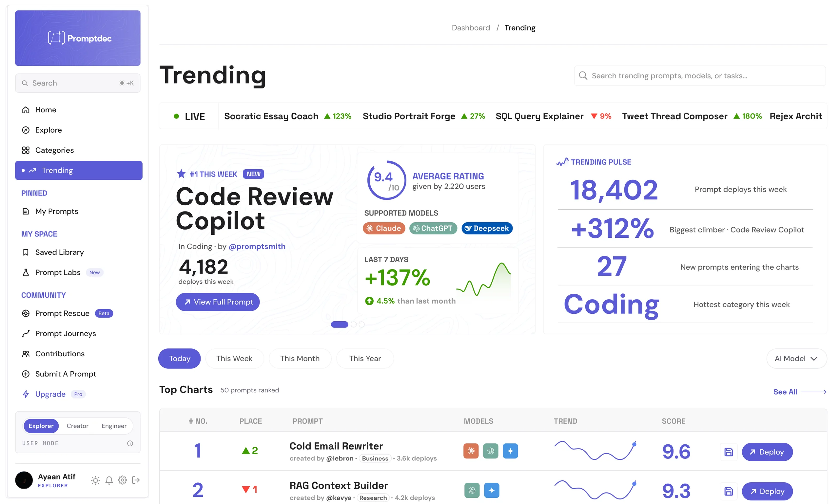Click the User Mode info icon

(130, 443)
